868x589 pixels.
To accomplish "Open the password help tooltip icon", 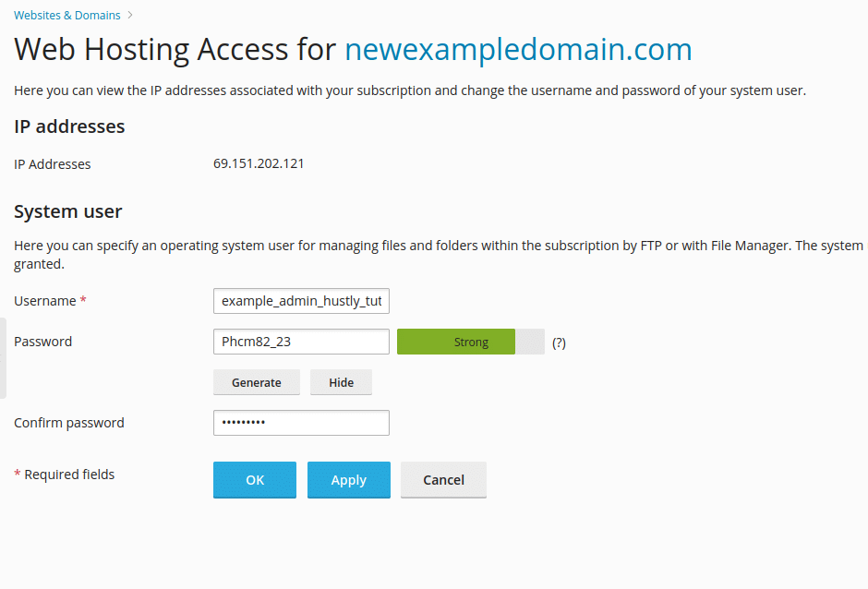I will point(560,342).
